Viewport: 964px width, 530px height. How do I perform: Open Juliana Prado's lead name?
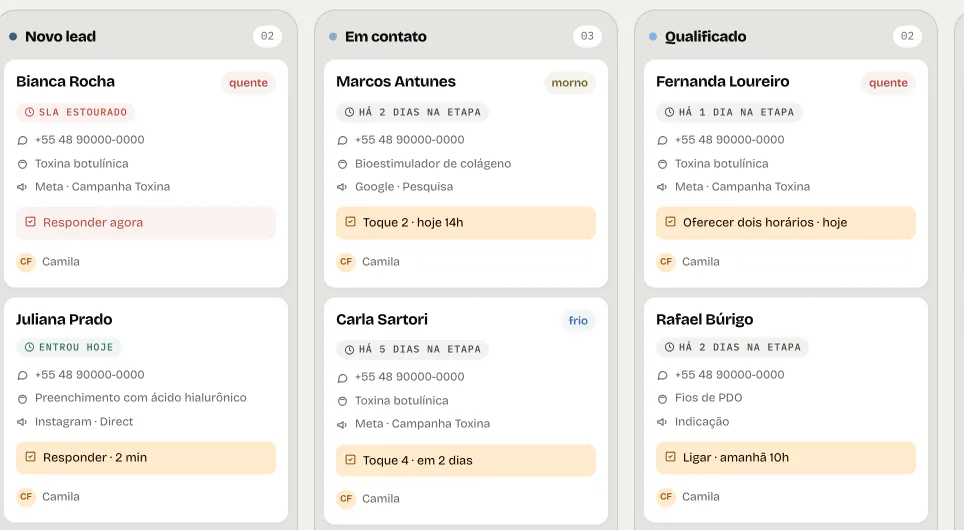[x=64, y=320]
